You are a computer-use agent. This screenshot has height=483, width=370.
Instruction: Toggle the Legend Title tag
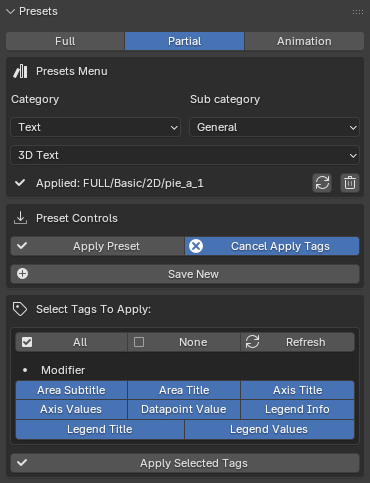[100, 429]
